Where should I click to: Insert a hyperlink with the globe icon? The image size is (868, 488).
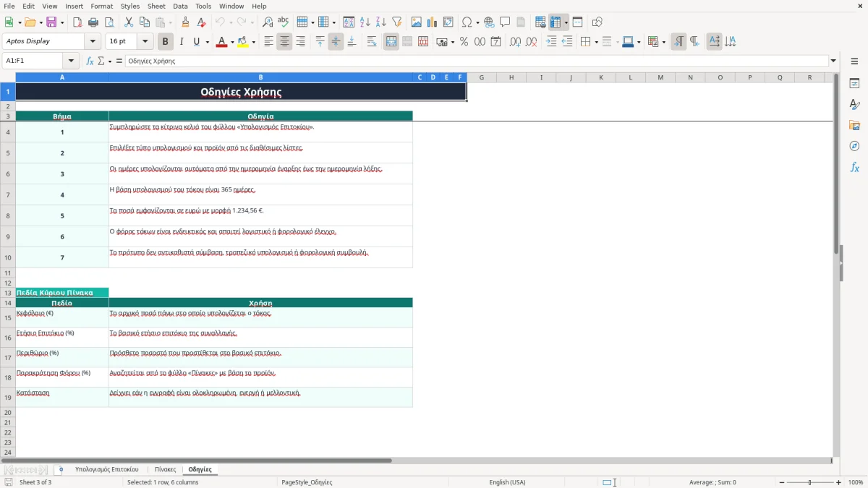click(x=489, y=22)
